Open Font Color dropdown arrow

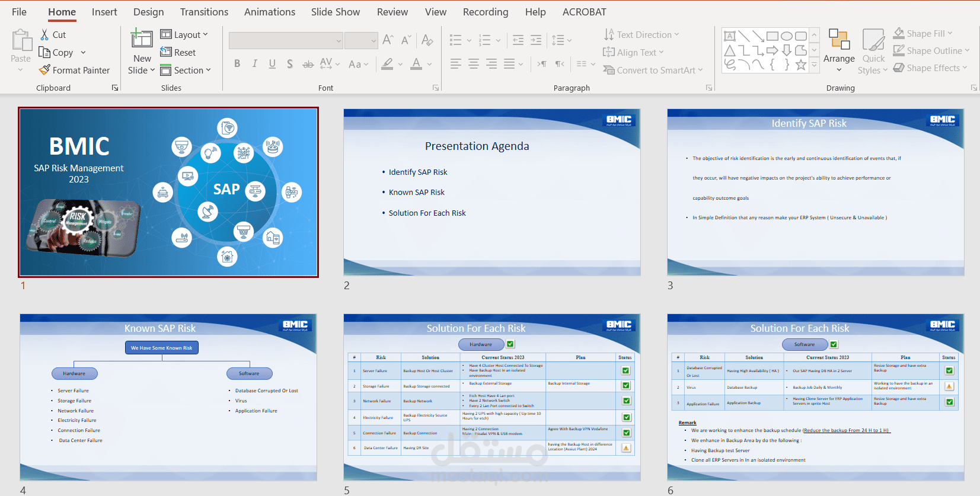pyautogui.click(x=429, y=64)
